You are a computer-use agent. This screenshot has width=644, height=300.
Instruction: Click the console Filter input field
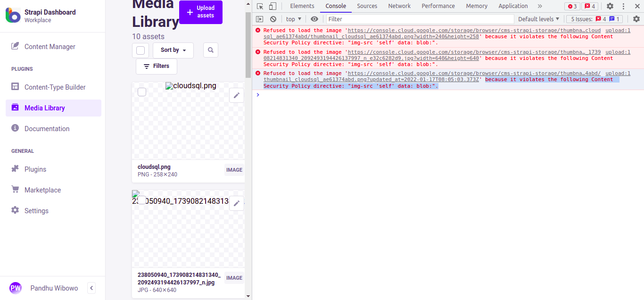(x=420, y=19)
